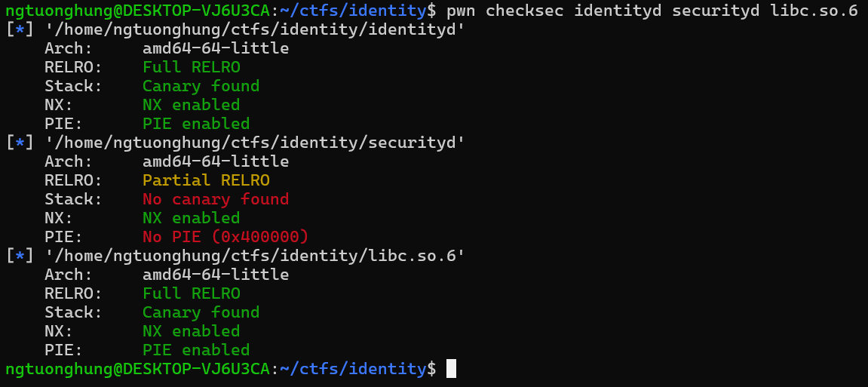Click the quoted securityd file path
The height and width of the screenshot is (387, 868).
255,143
